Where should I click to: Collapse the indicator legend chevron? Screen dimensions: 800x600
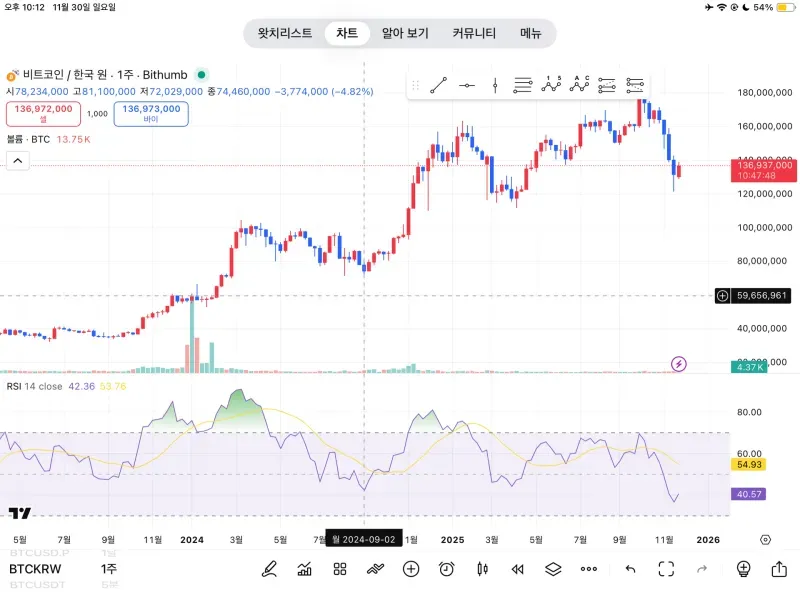(18, 161)
